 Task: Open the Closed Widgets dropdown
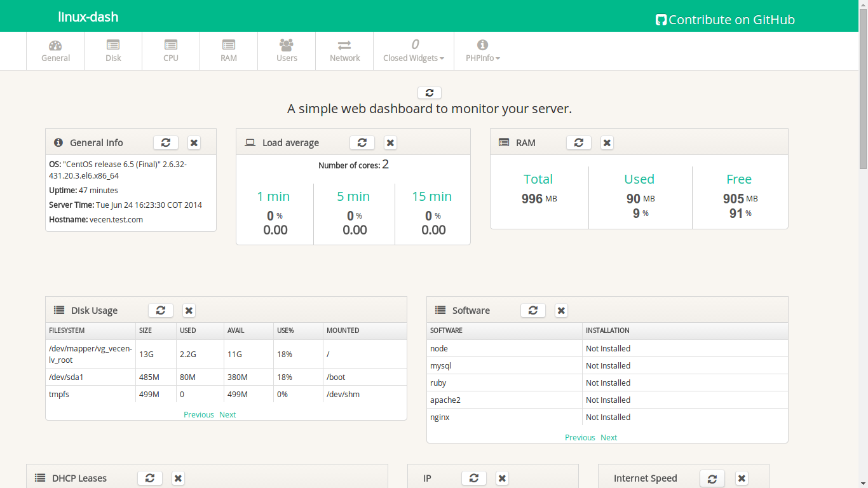(x=413, y=50)
